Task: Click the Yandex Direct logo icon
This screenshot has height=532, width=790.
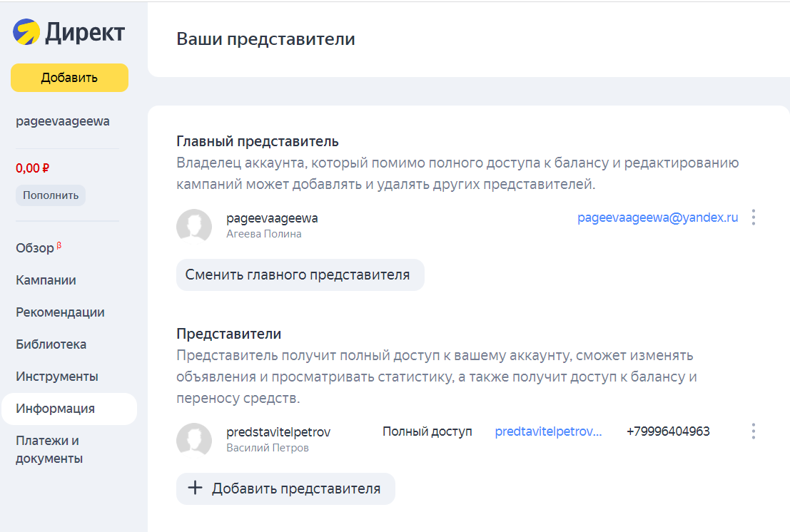Action: (26, 32)
